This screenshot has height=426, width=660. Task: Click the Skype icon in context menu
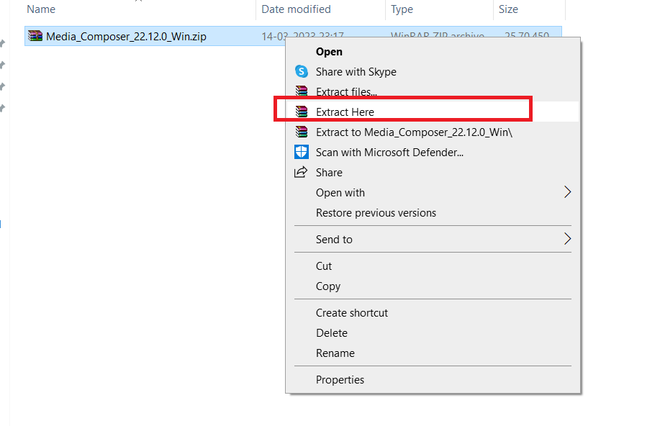tap(301, 72)
